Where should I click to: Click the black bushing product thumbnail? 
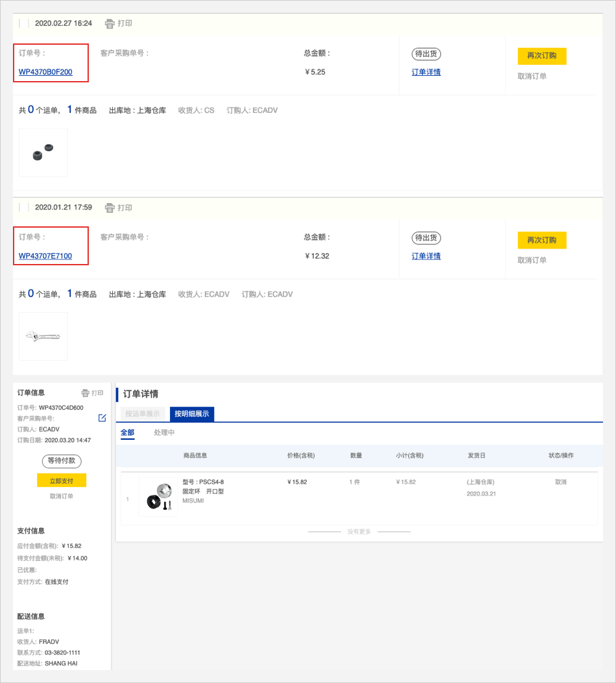point(43,152)
